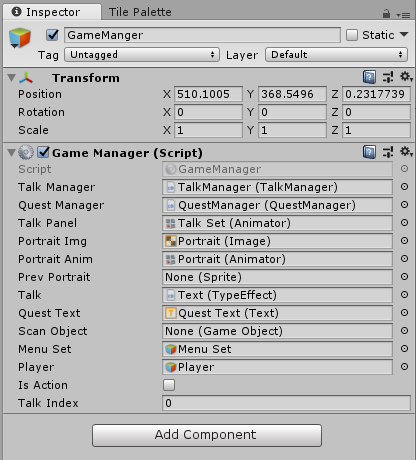The image size is (416, 460).
Task: Select the None (Sprite) reference field
Action: [277, 277]
